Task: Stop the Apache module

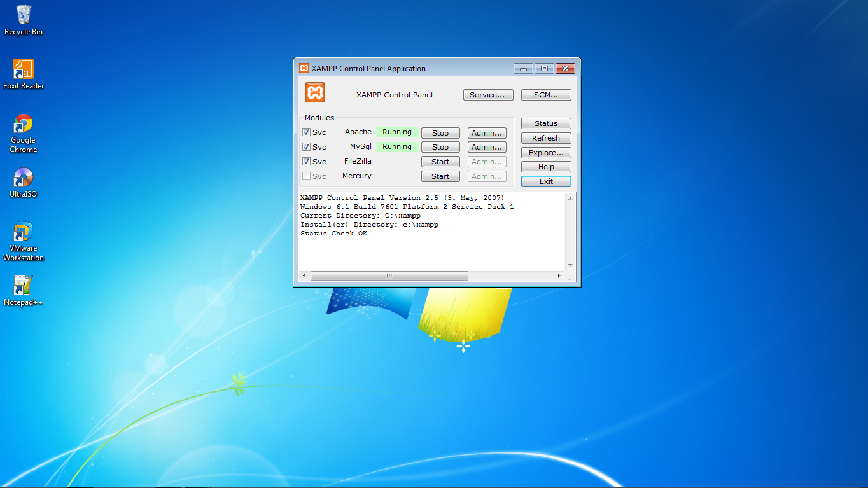Action: pos(440,133)
